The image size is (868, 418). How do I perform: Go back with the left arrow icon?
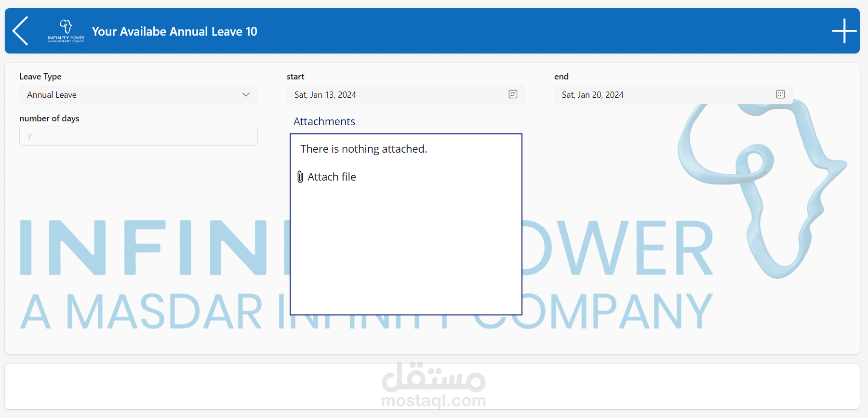tap(20, 31)
